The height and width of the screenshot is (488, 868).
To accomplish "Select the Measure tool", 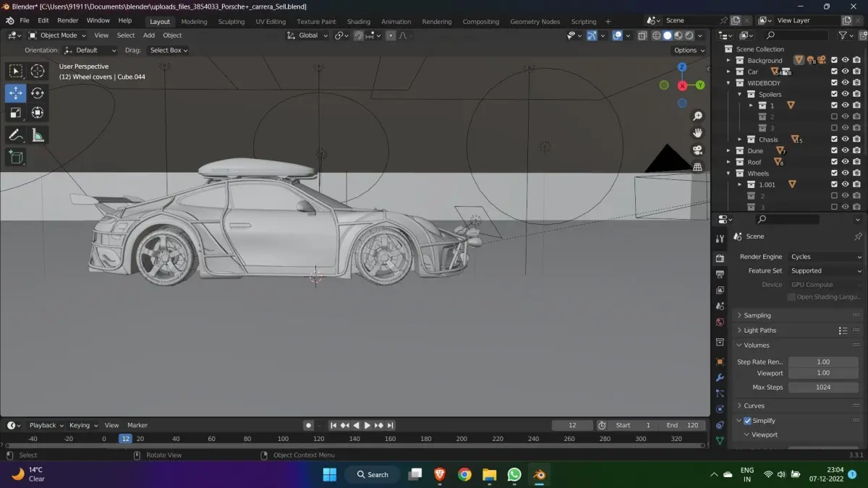I will coord(38,134).
